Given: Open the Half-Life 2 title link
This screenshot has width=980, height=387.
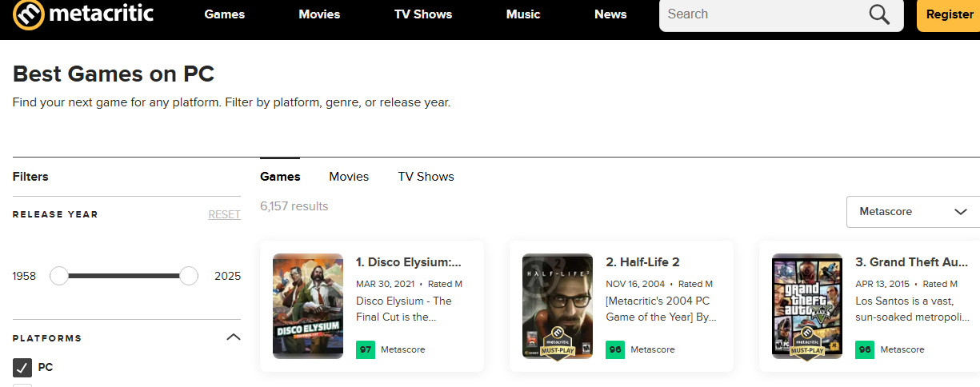Looking at the screenshot, I should pos(642,262).
